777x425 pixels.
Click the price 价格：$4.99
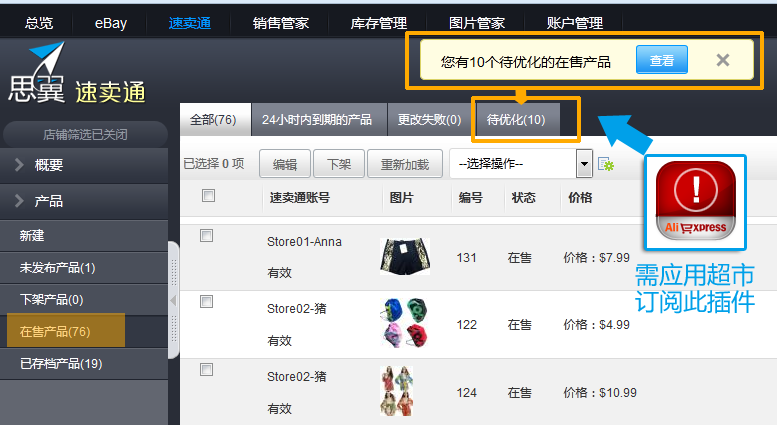pyautogui.click(x=596, y=324)
